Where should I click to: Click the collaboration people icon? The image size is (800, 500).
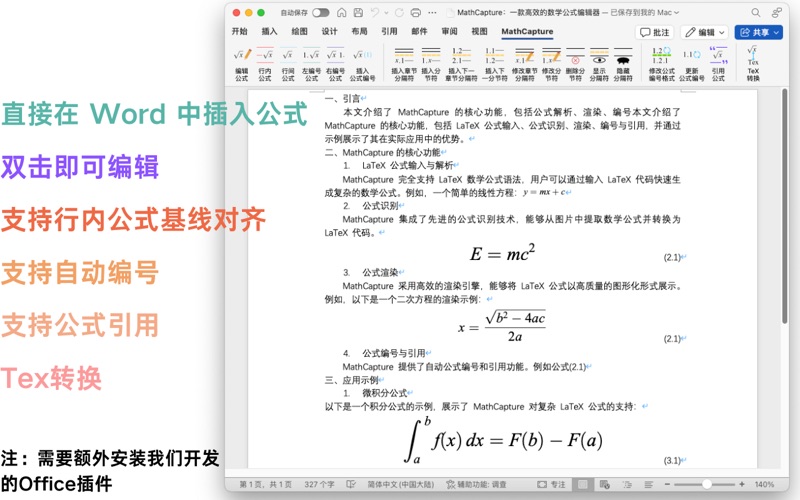point(777,12)
